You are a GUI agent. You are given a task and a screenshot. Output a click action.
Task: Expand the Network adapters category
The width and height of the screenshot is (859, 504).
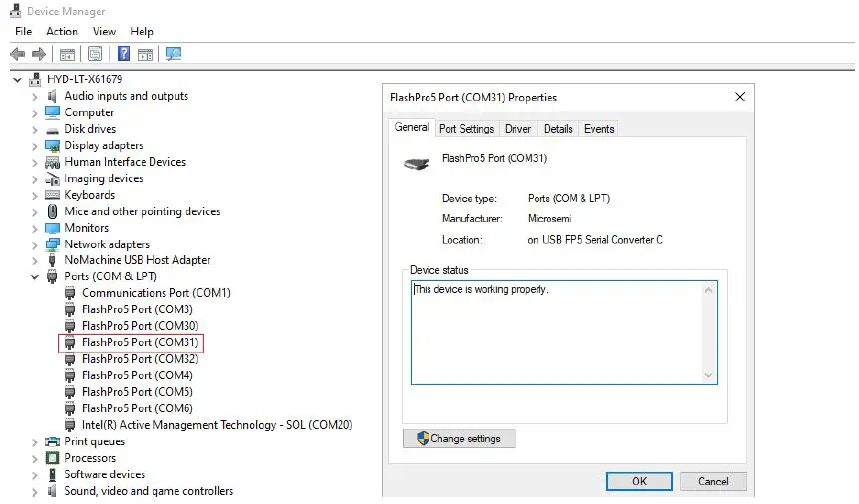click(x=35, y=245)
